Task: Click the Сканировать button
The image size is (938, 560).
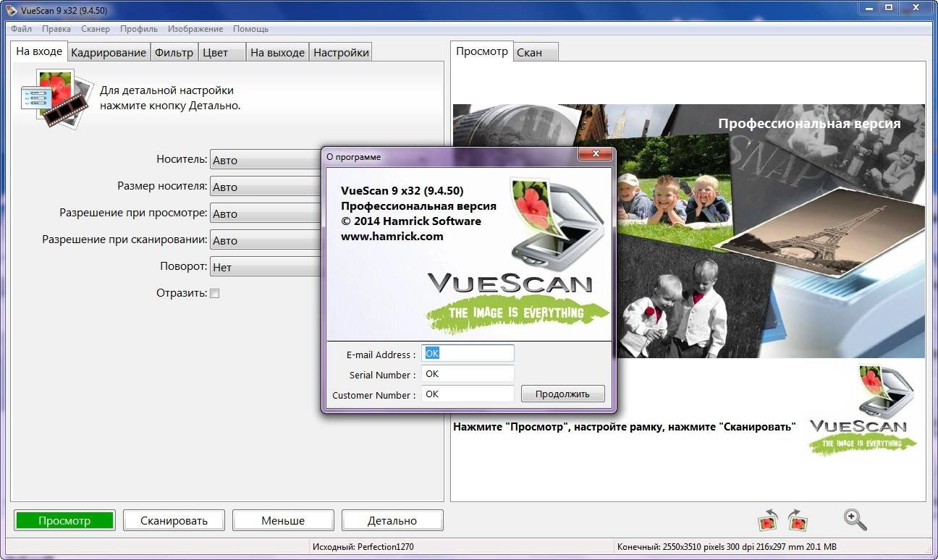Action: (x=174, y=520)
